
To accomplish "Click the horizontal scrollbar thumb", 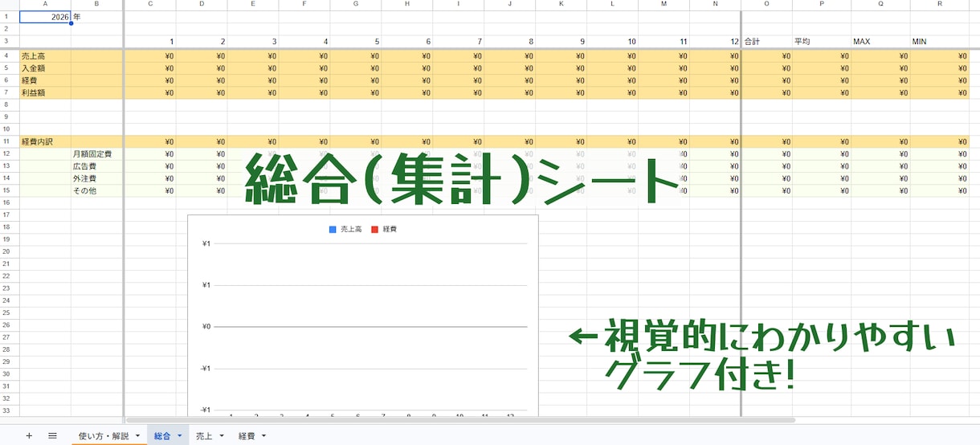I will (x=460, y=420).
